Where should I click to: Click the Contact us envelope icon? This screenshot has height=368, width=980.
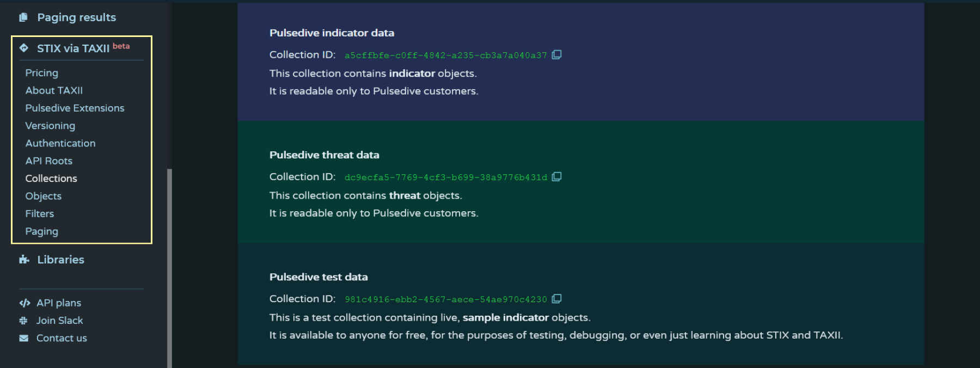click(x=24, y=338)
